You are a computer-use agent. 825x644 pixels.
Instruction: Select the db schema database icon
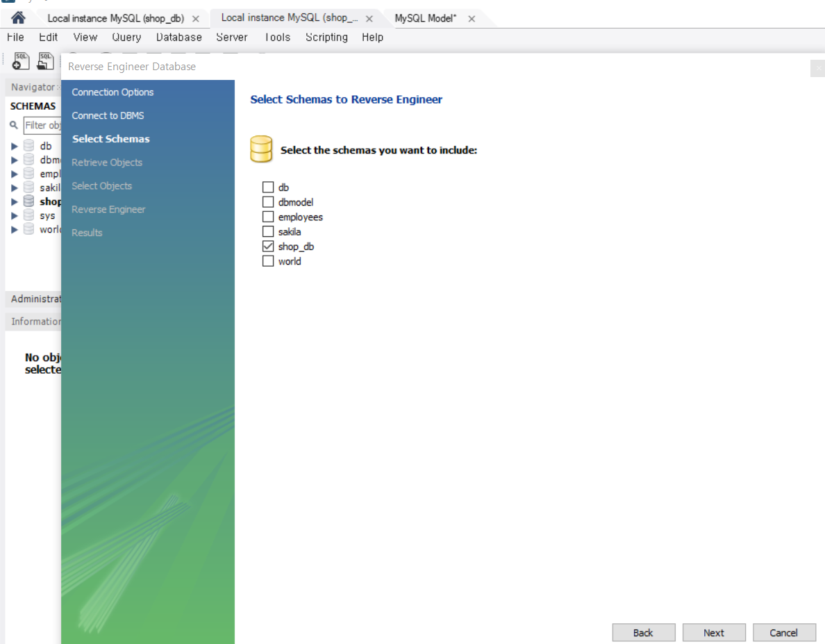29,146
